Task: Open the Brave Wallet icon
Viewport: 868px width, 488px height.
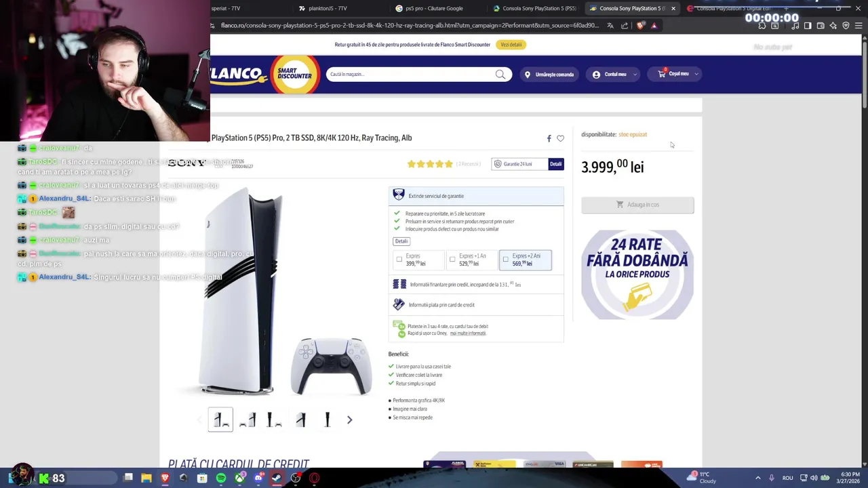Action: coord(821,26)
